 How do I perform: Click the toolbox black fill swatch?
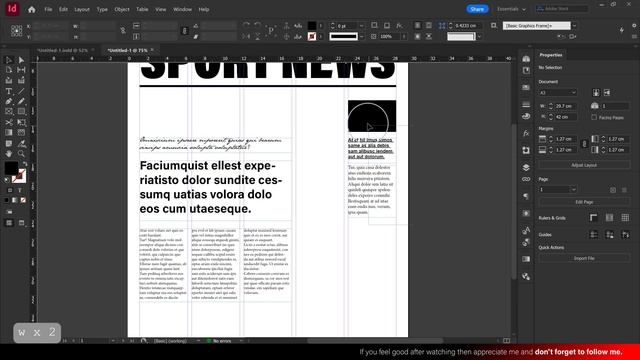click(11, 168)
